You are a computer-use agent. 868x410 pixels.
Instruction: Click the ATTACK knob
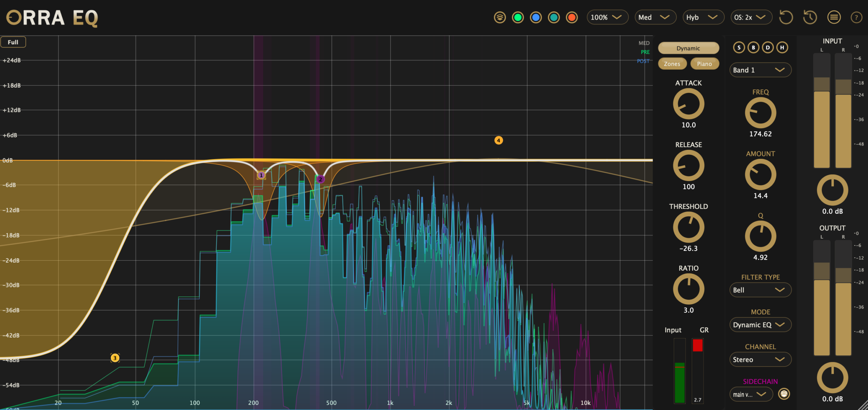(688, 104)
